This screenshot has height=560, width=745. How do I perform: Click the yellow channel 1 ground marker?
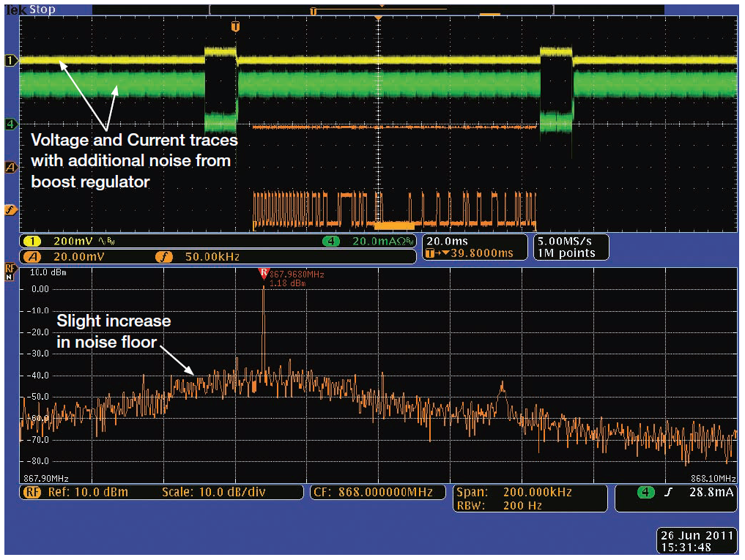pos(10,61)
